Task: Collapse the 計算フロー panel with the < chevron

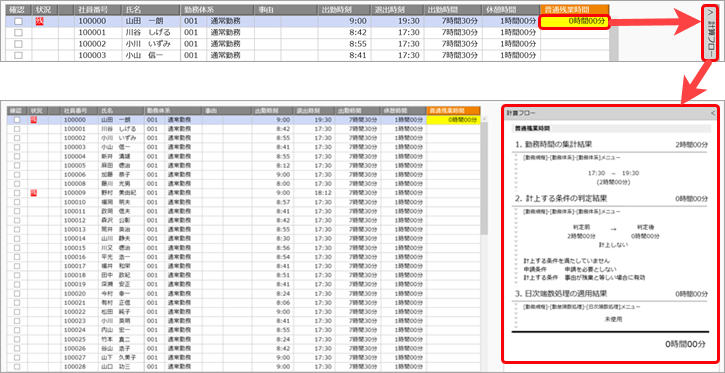Action: (x=713, y=113)
